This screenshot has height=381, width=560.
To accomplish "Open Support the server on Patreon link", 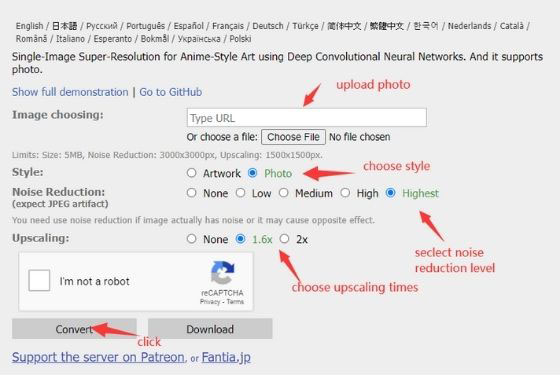I will [x=98, y=357].
